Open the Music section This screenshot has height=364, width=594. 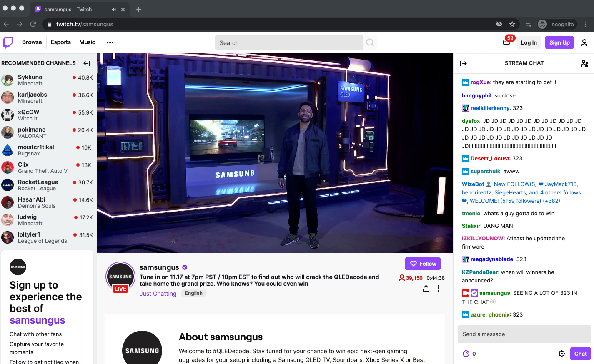coord(87,42)
